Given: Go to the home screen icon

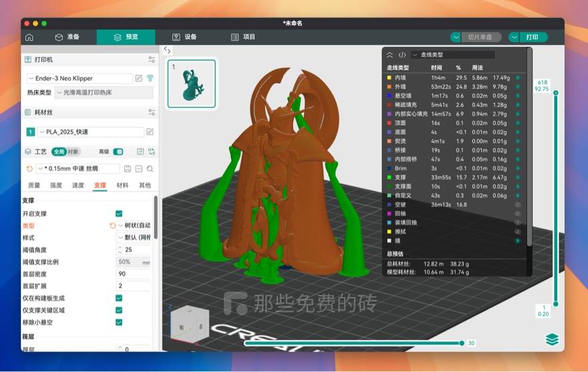Looking at the screenshot, I should click(29, 37).
